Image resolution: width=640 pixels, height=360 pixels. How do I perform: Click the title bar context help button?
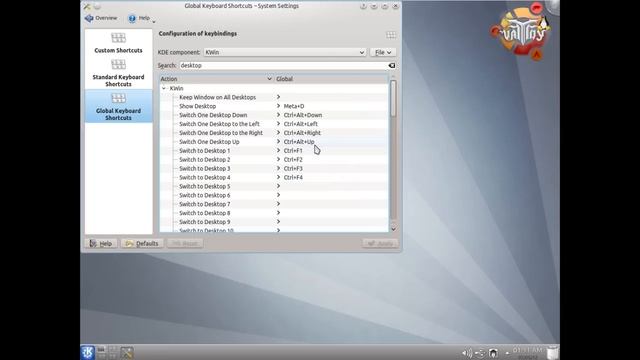tap(363, 6)
